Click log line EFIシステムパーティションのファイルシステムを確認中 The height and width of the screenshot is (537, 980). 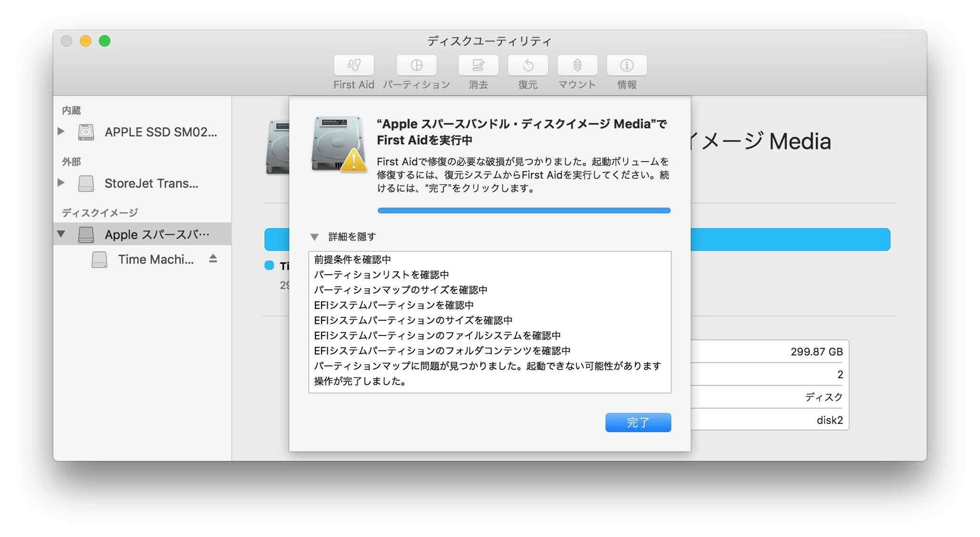pyautogui.click(x=437, y=336)
